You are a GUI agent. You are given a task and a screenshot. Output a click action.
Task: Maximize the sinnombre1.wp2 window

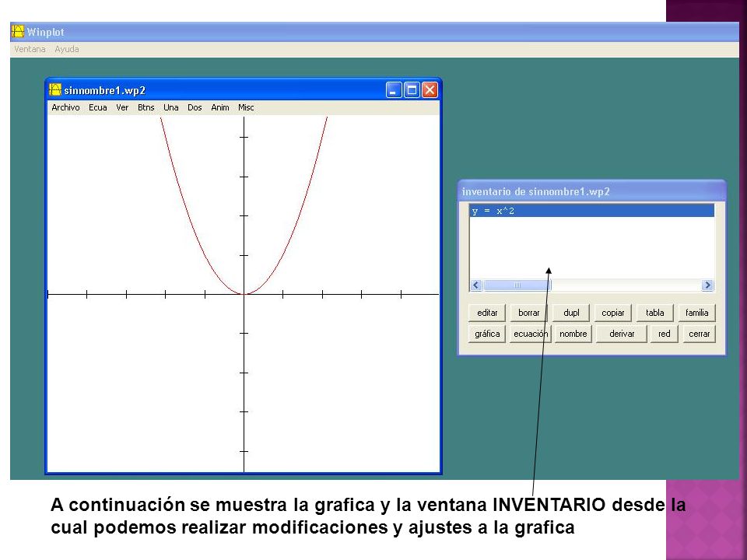[412, 90]
